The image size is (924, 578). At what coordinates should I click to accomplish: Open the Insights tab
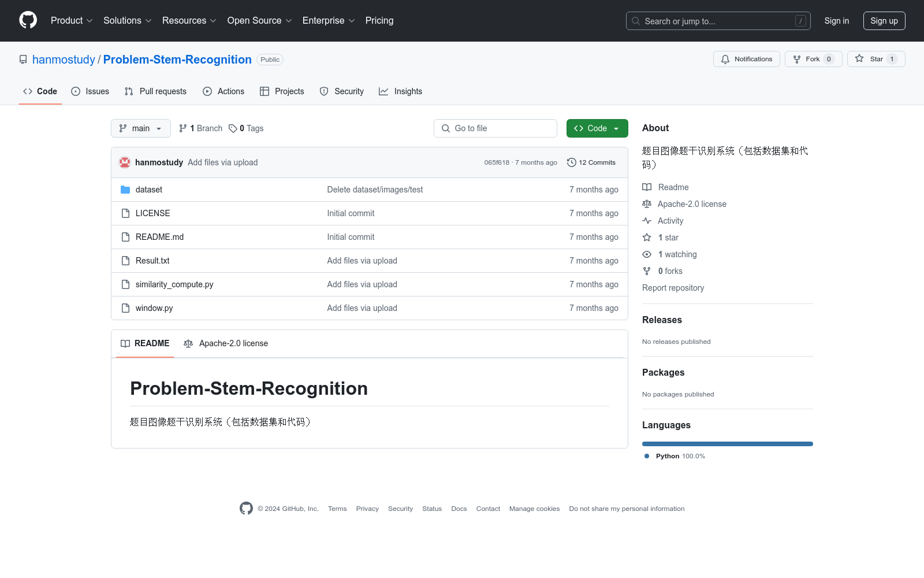click(401, 91)
